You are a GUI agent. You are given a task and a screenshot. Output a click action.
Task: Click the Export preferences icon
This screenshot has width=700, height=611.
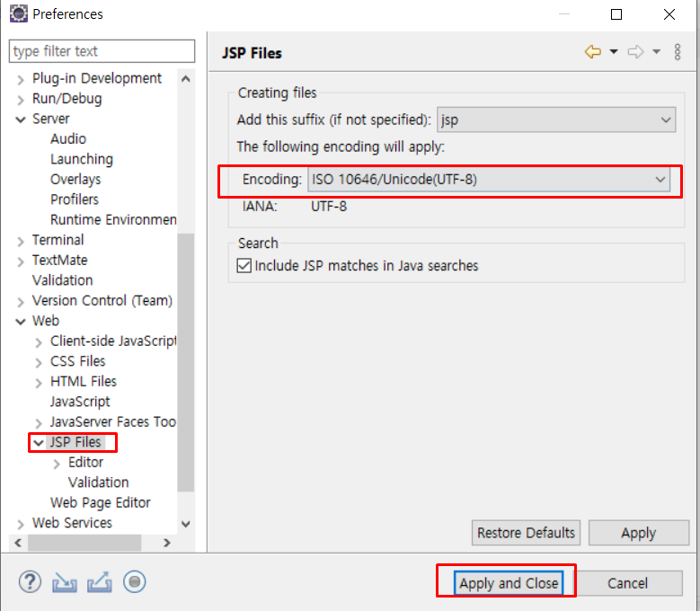point(100,582)
